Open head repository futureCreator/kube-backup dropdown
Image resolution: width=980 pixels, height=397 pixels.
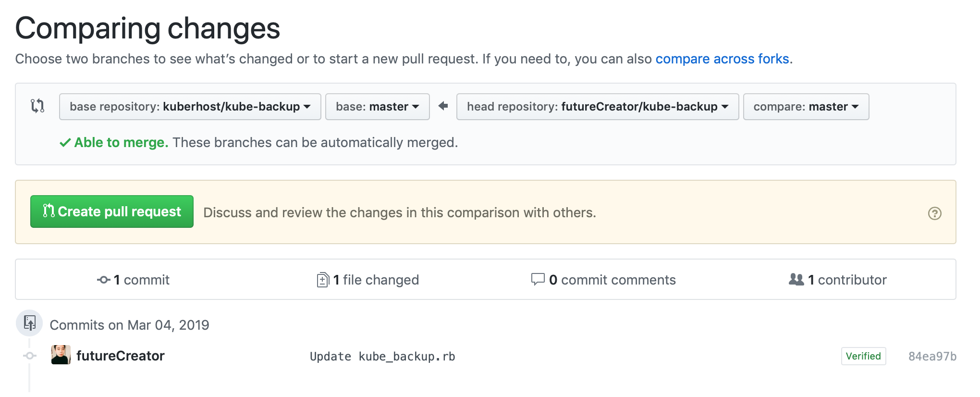pyautogui.click(x=597, y=107)
